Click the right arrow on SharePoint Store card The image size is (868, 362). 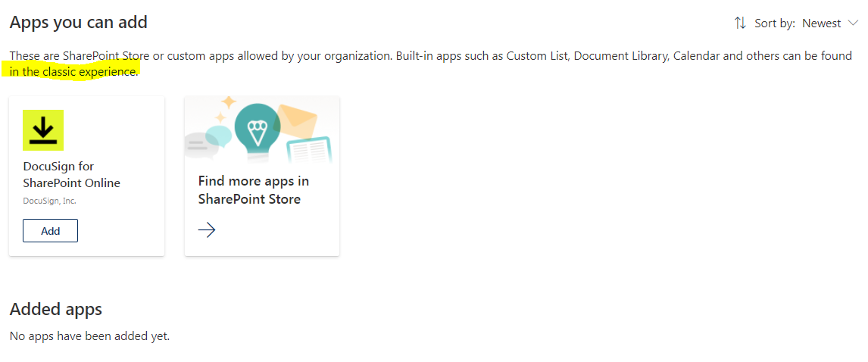pyautogui.click(x=207, y=230)
